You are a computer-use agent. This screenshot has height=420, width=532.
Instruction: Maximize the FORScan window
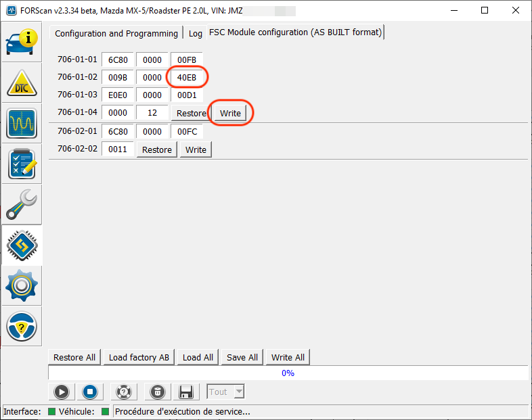pyautogui.click(x=485, y=11)
